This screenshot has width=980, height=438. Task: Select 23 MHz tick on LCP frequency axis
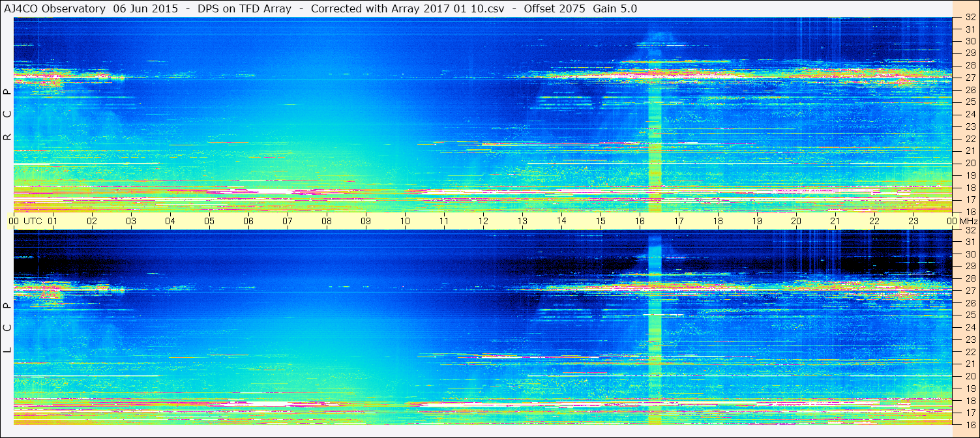tap(970, 340)
